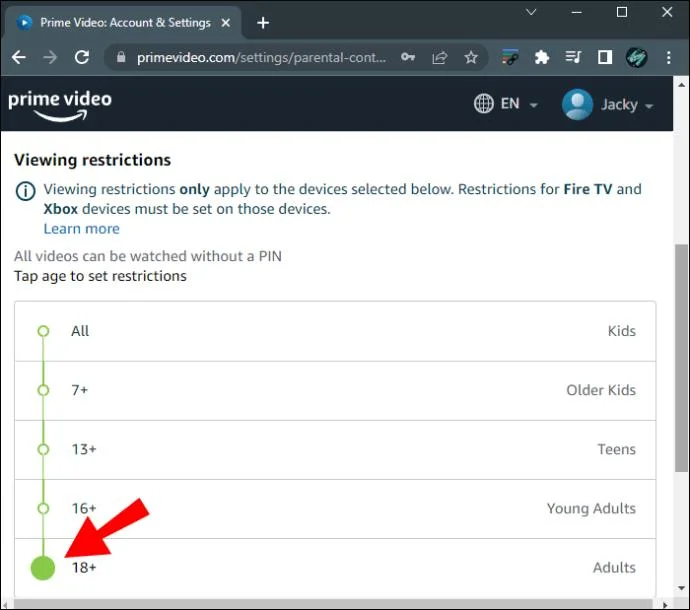Click 'All videos can be watched without a PIN'
This screenshot has height=610, width=690.
(x=148, y=256)
